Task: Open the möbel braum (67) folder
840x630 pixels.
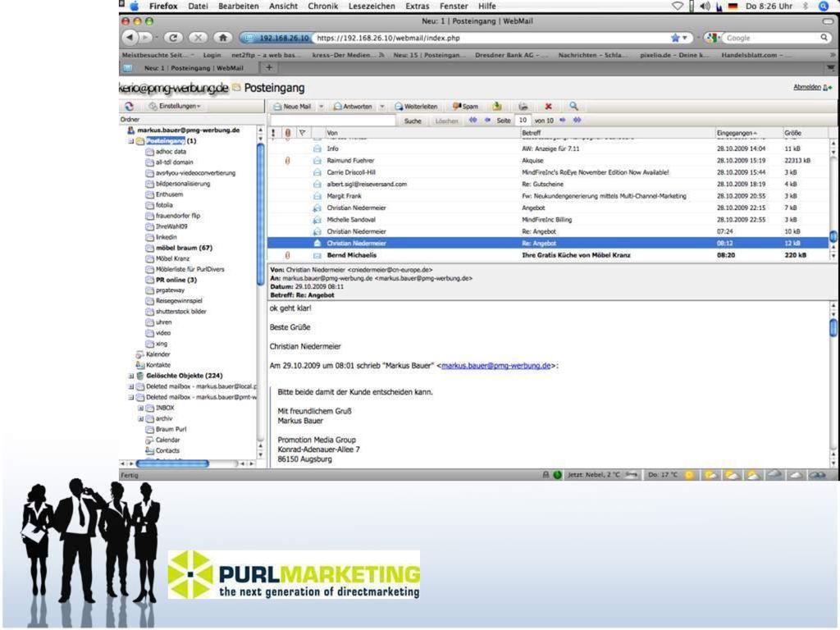Action: pyautogui.click(x=184, y=248)
